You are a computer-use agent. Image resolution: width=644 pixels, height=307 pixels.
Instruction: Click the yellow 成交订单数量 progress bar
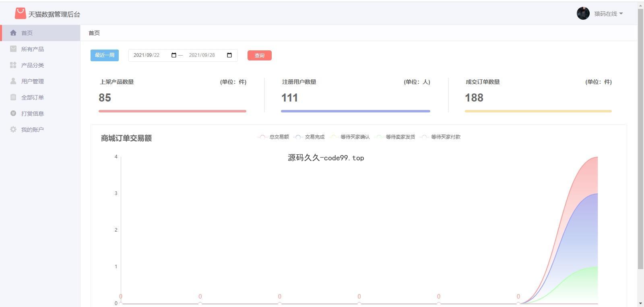tap(538, 111)
